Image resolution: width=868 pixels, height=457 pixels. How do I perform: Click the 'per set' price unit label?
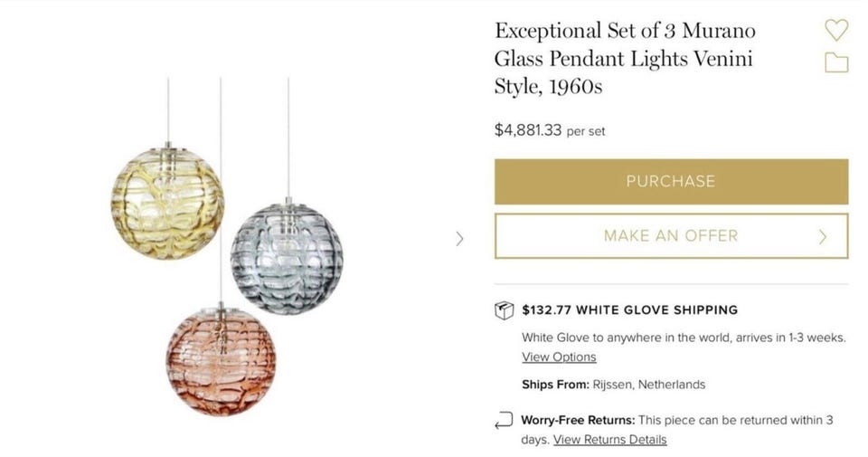point(586,131)
